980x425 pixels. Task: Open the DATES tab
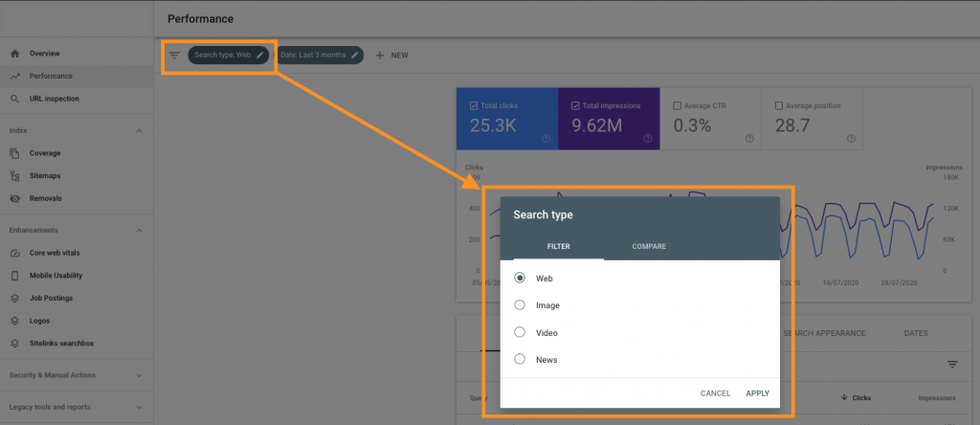[x=916, y=333]
